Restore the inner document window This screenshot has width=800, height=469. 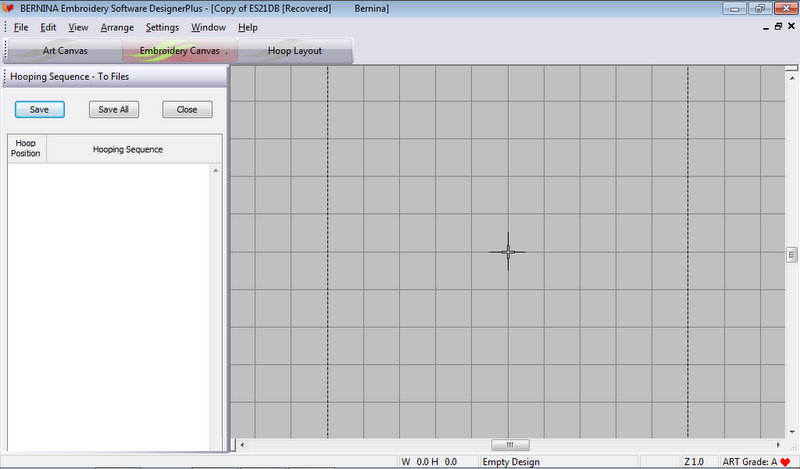[x=778, y=27]
